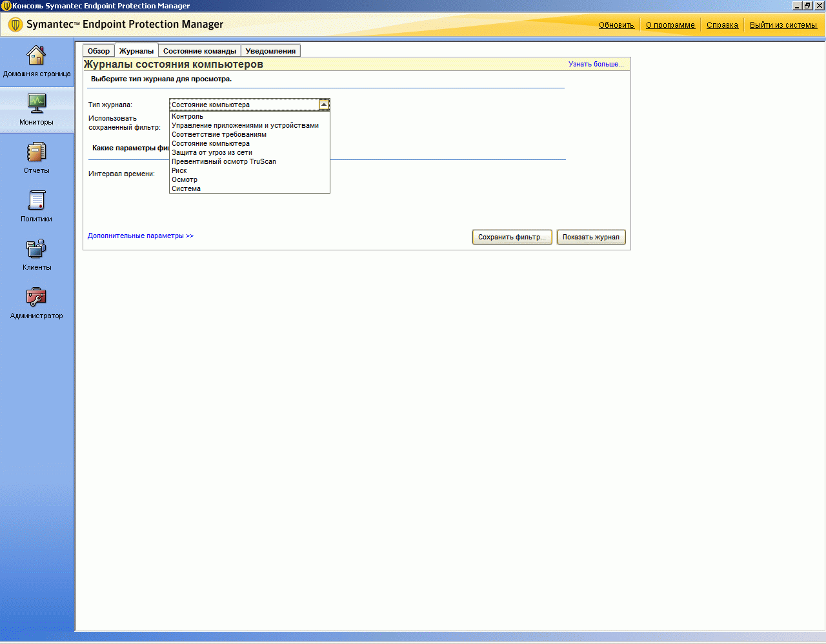Click the Политики label in the sidebar
This screenshot has width=826, height=644.
(36, 219)
